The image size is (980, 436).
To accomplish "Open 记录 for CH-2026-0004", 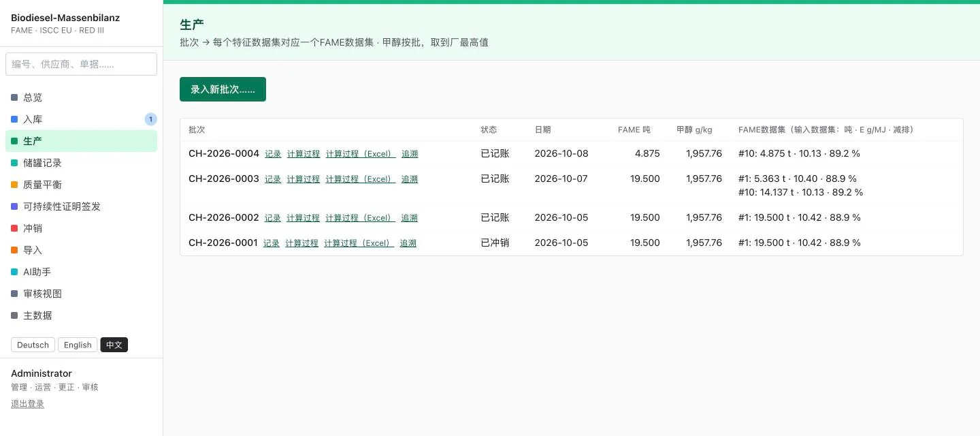I will click(x=273, y=154).
